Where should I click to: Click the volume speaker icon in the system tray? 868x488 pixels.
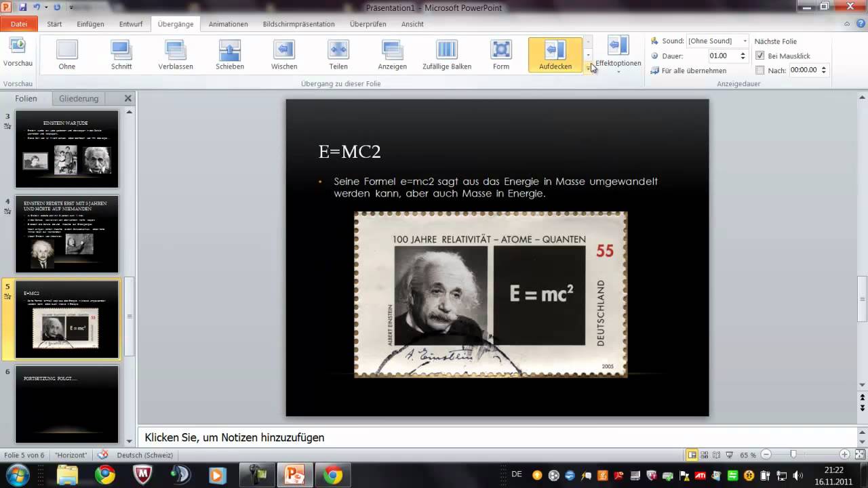pyautogui.click(x=797, y=475)
